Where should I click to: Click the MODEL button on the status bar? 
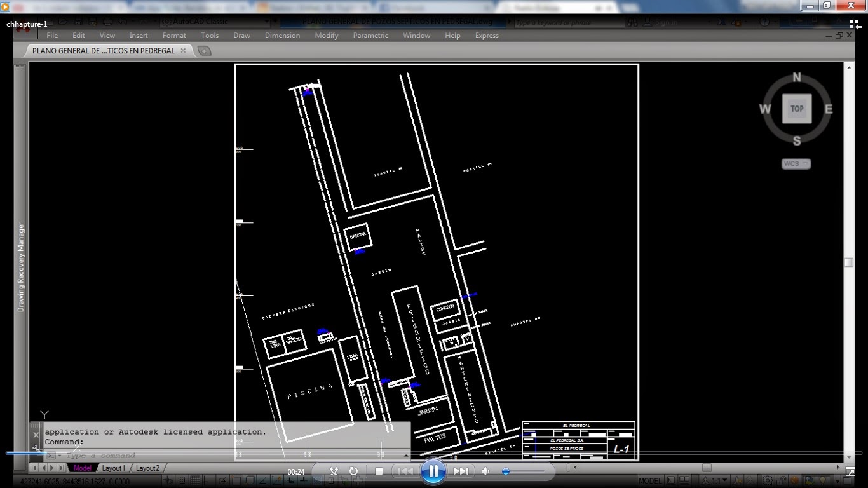coord(651,481)
